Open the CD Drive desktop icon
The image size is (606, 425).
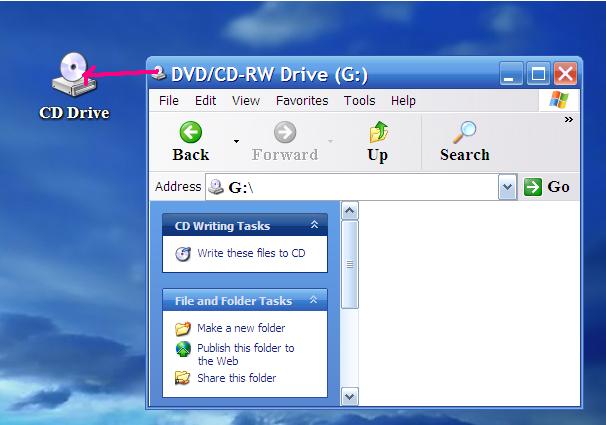(74, 86)
